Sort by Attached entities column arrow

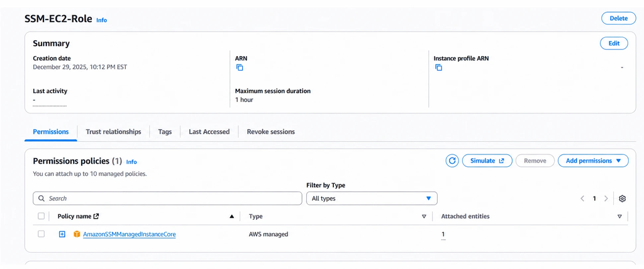[619, 216]
